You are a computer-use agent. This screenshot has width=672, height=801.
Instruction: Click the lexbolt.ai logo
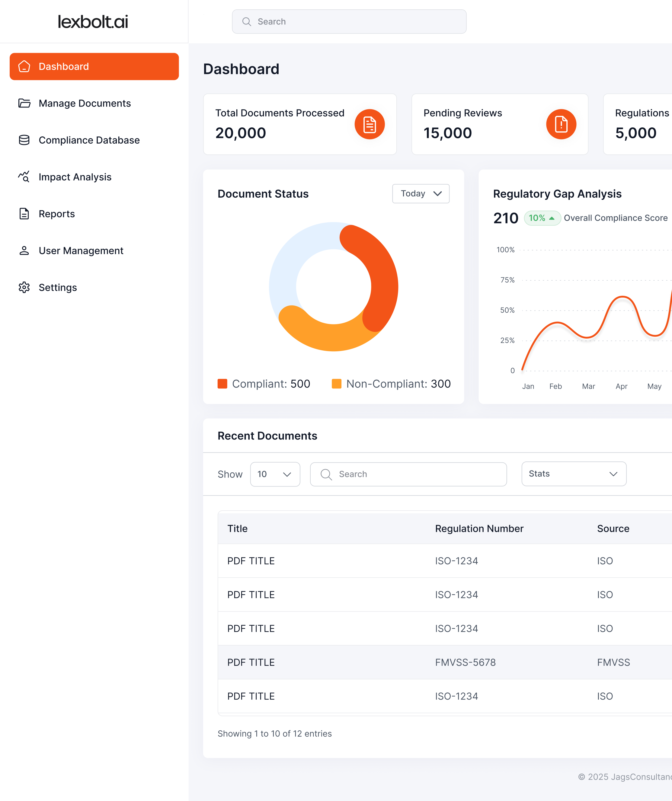click(93, 22)
